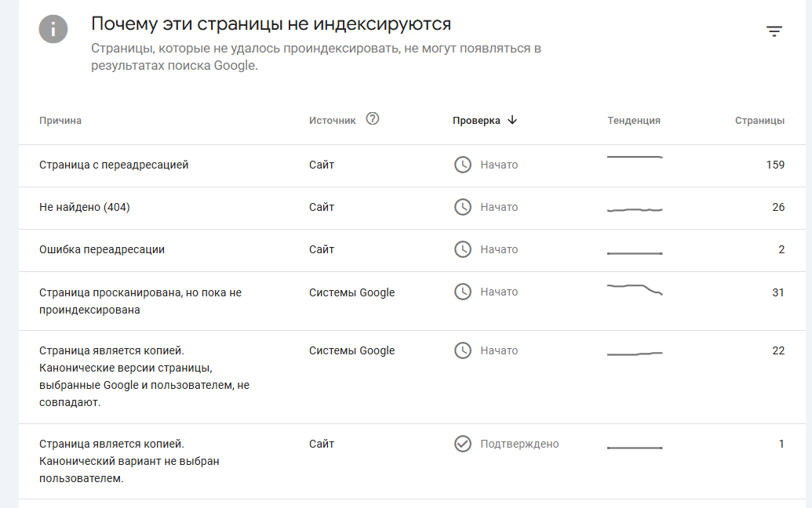Click the Страницы column header
812x508 pixels.
coord(759,121)
